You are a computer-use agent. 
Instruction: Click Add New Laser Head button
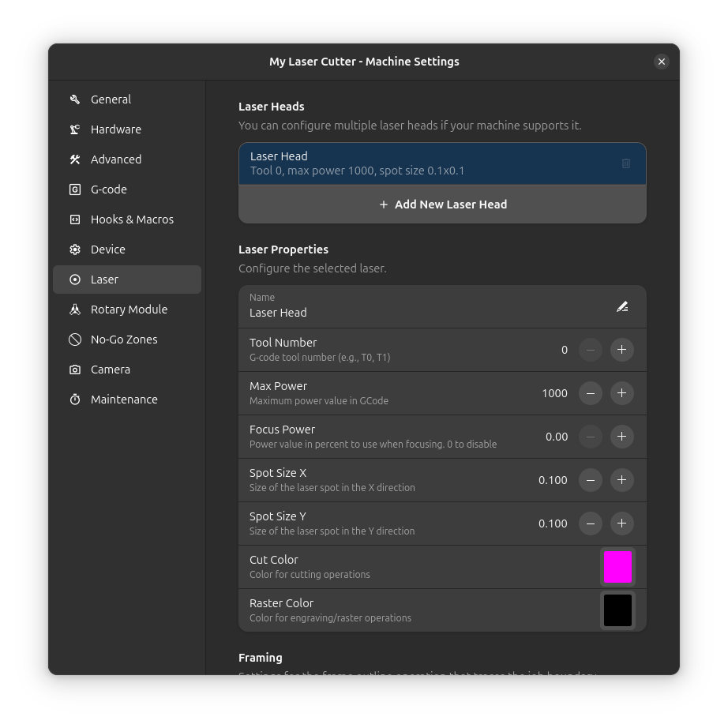click(x=442, y=205)
